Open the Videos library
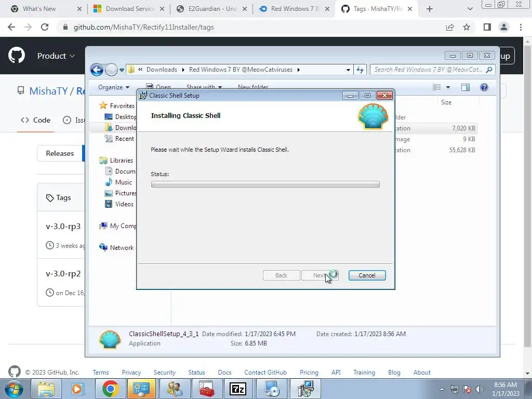532x399 pixels. click(x=119, y=204)
